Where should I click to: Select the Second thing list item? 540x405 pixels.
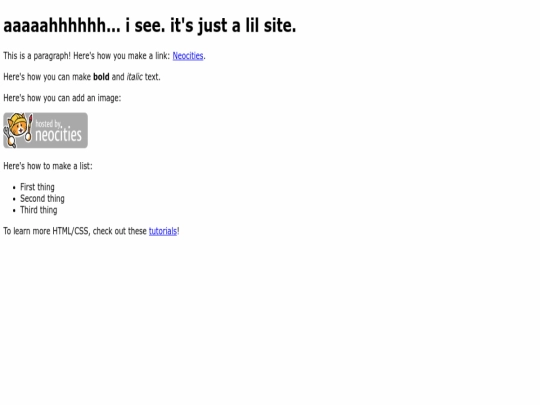tap(42, 199)
